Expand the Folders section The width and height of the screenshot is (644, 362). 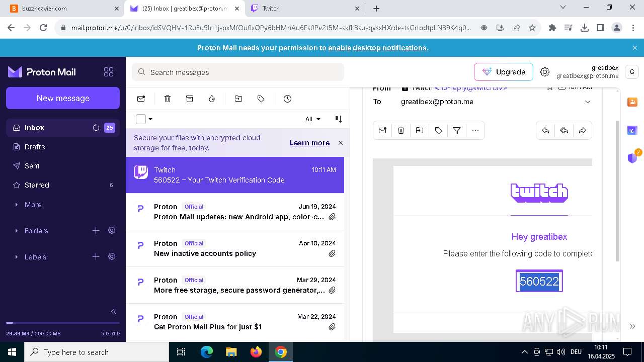17,231
